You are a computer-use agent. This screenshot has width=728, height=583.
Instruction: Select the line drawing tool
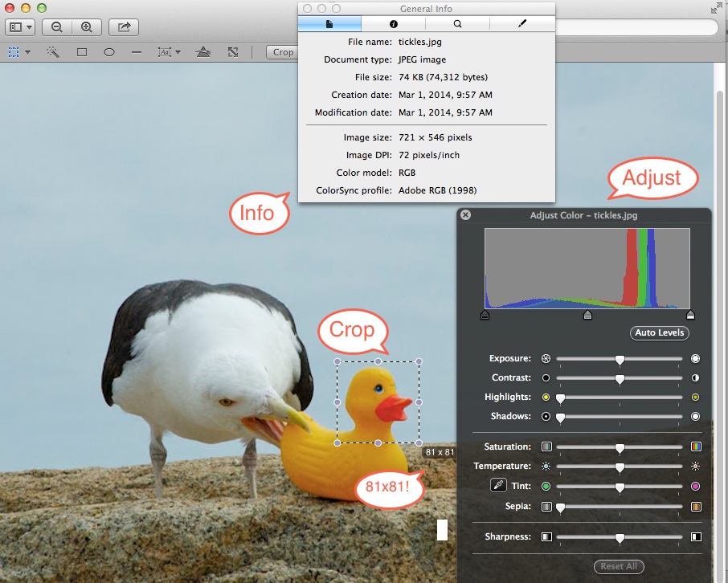pos(137,52)
